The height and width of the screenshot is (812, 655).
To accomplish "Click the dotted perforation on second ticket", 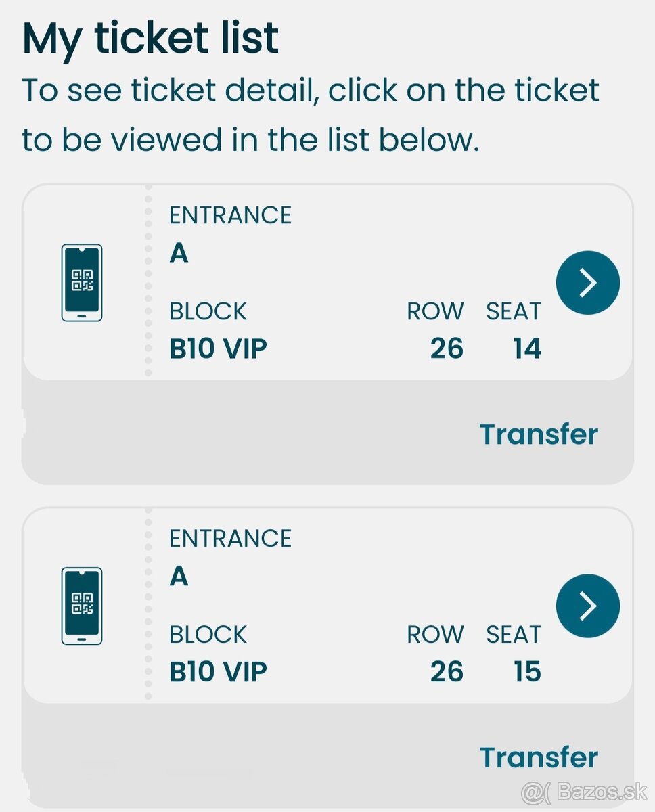I will (148, 606).
